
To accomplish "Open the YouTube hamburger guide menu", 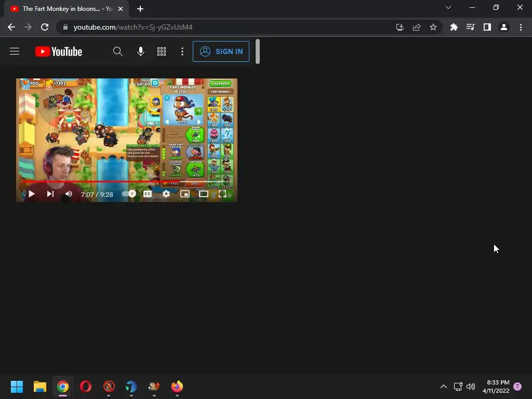I will [x=15, y=51].
